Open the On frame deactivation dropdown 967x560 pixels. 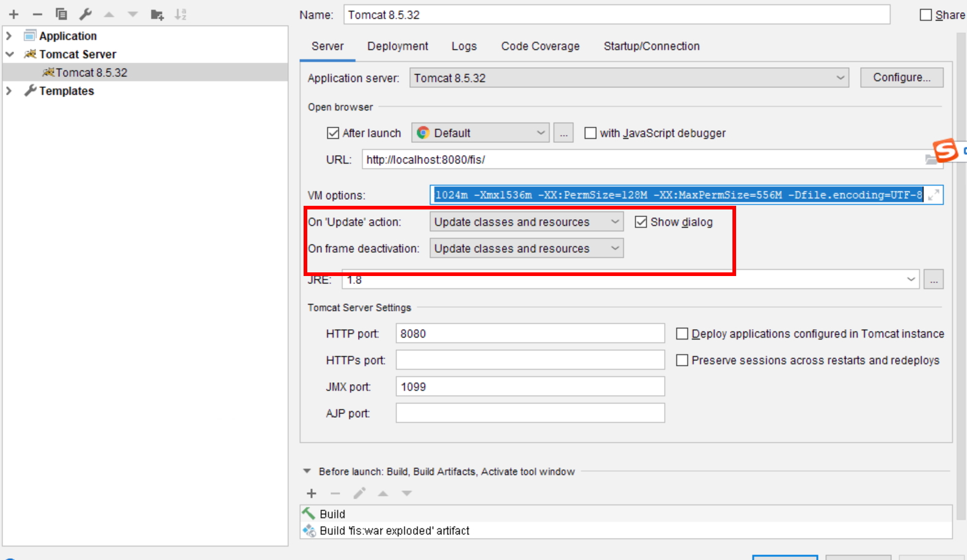coord(527,249)
